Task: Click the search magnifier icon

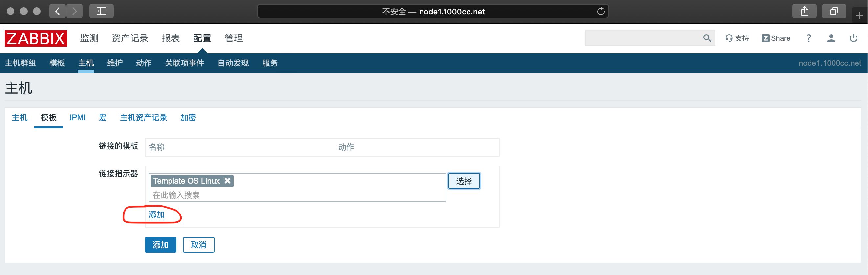Action: pyautogui.click(x=707, y=38)
